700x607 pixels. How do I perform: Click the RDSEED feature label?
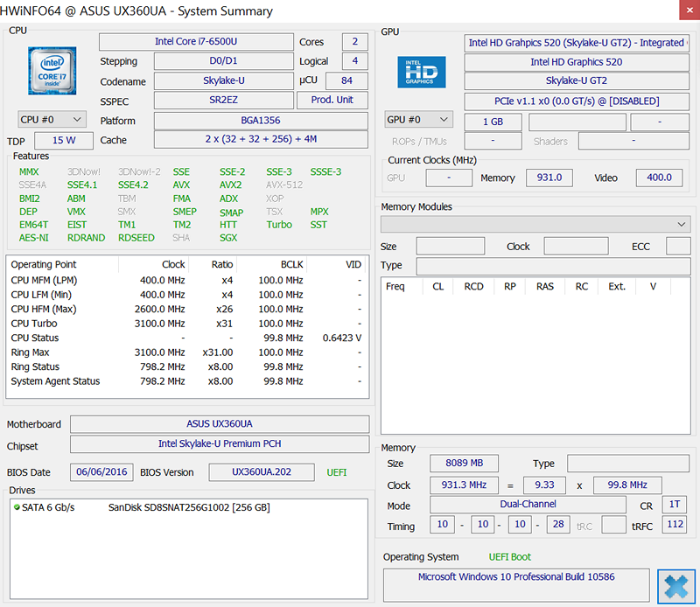tap(136, 238)
